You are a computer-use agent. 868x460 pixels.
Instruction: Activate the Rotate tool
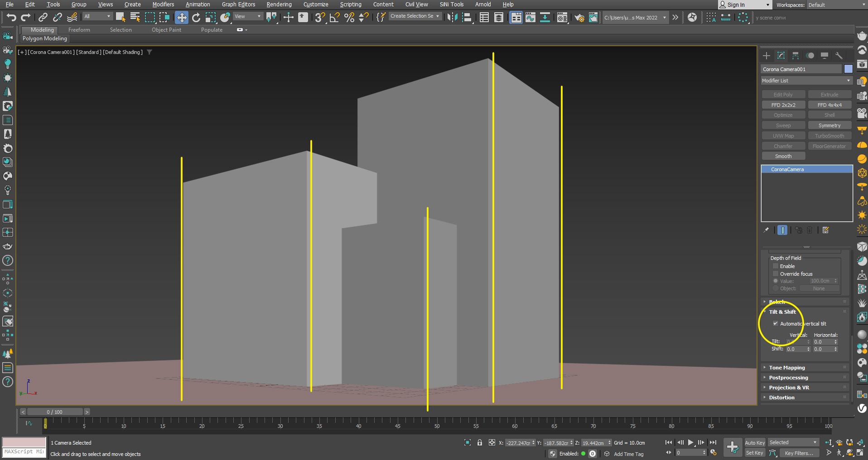[196, 17]
